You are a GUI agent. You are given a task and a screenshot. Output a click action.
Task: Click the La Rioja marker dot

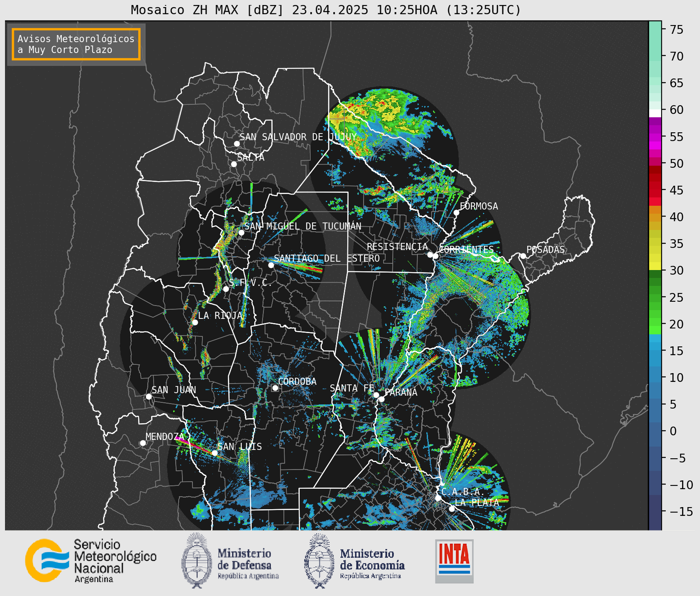pyautogui.click(x=195, y=322)
